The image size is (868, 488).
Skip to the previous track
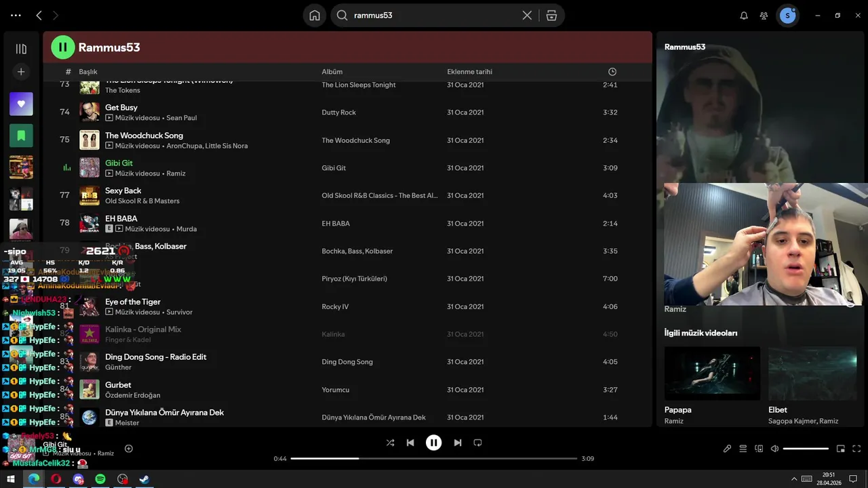[x=410, y=443]
